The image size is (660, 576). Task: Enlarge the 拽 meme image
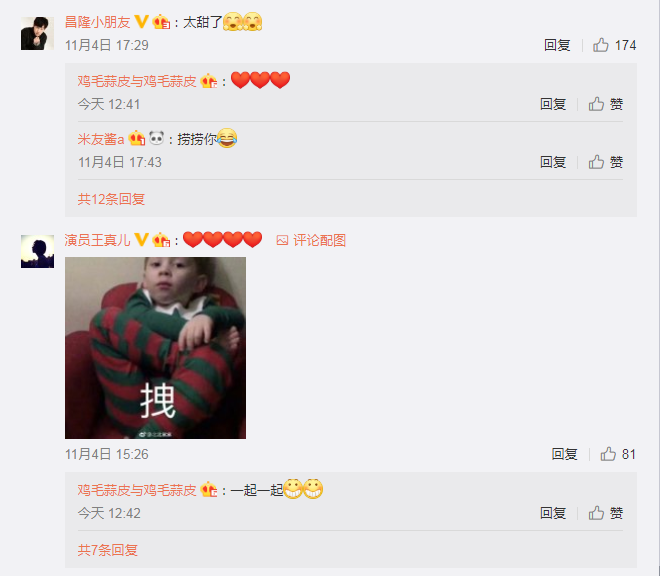[155, 348]
